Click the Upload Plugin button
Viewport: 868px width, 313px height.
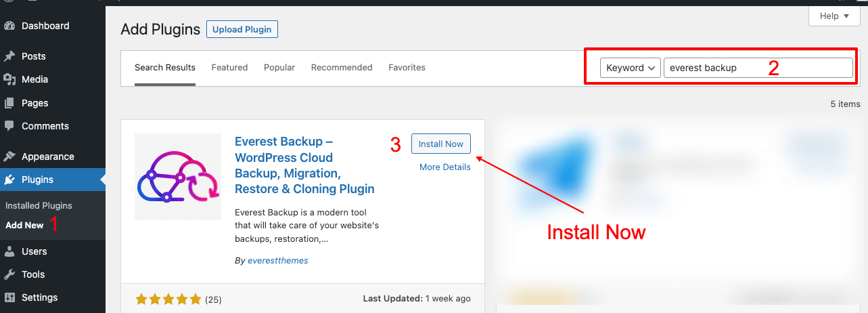pyautogui.click(x=242, y=29)
